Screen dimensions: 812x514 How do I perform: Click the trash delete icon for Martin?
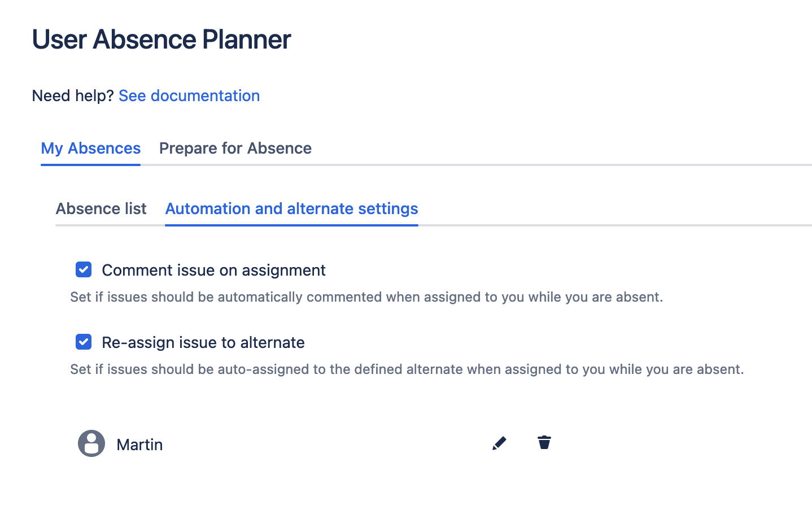(544, 442)
